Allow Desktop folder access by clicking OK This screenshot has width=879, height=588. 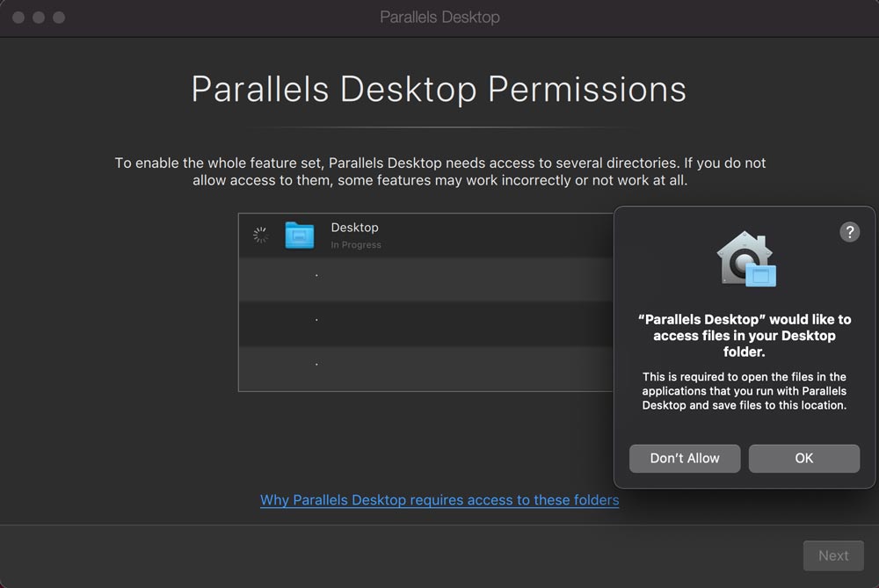click(803, 458)
